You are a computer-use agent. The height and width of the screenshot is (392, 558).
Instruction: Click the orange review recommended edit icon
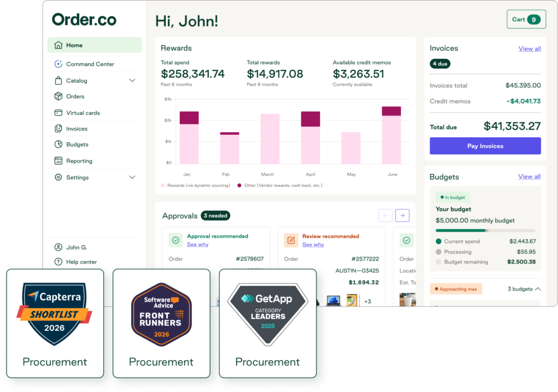pyautogui.click(x=291, y=240)
